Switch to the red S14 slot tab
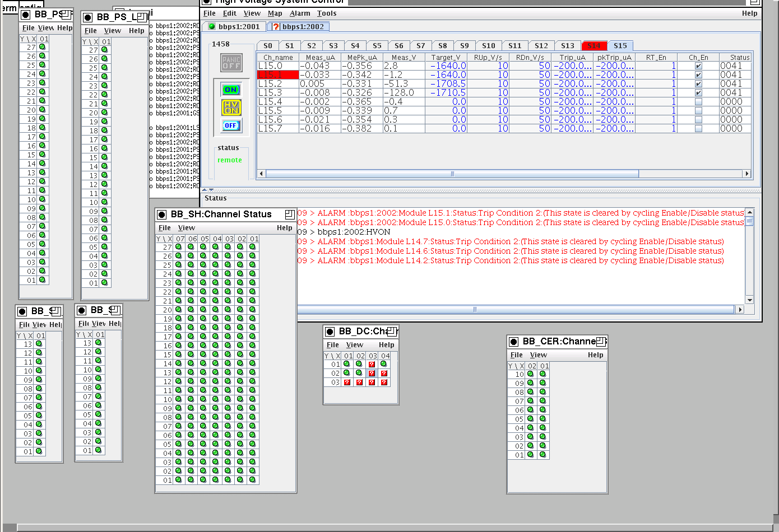779x532 pixels. [594, 46]
